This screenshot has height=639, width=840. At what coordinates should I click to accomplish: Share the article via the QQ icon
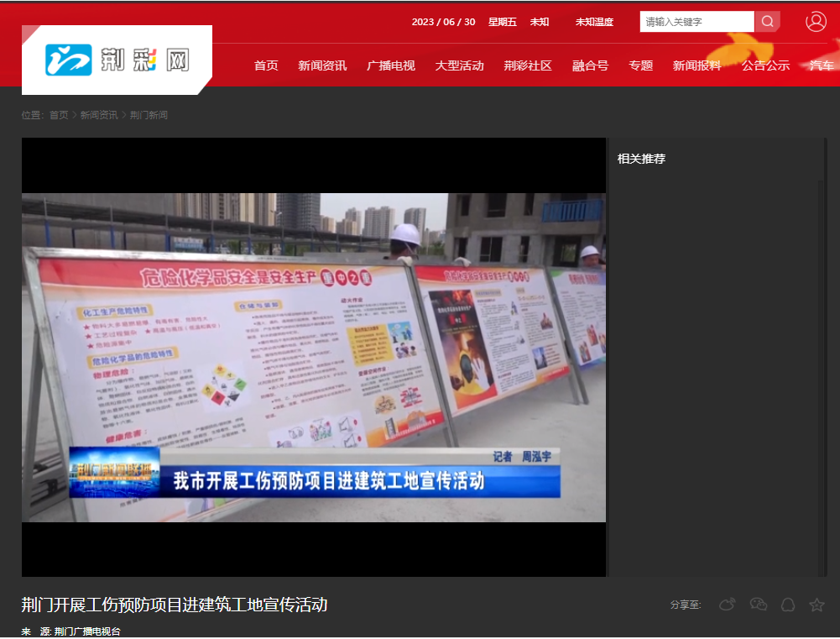coord(786,604)
